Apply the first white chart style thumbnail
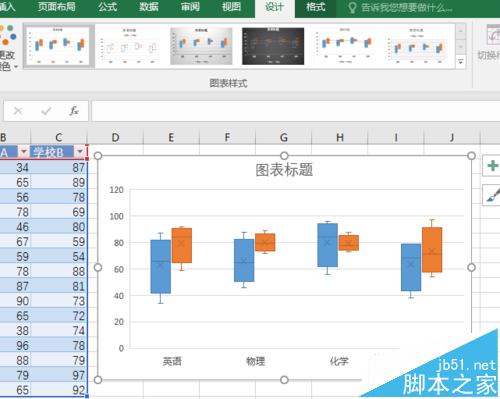This screenshot has height=399, width=500. pos(59,46)
